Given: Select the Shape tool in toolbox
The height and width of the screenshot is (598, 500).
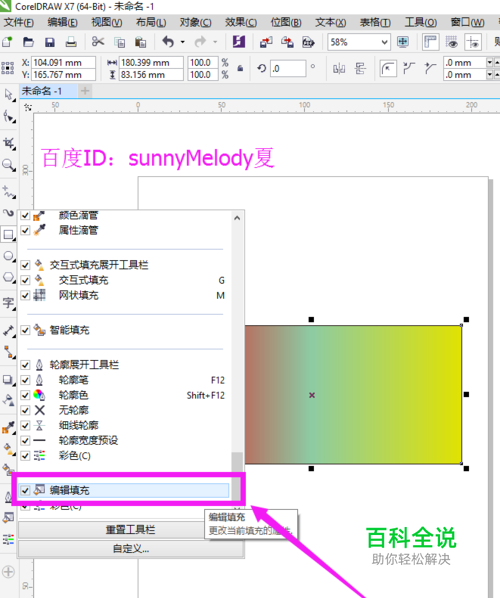Looking at the screenshot, I should (9, 117).
